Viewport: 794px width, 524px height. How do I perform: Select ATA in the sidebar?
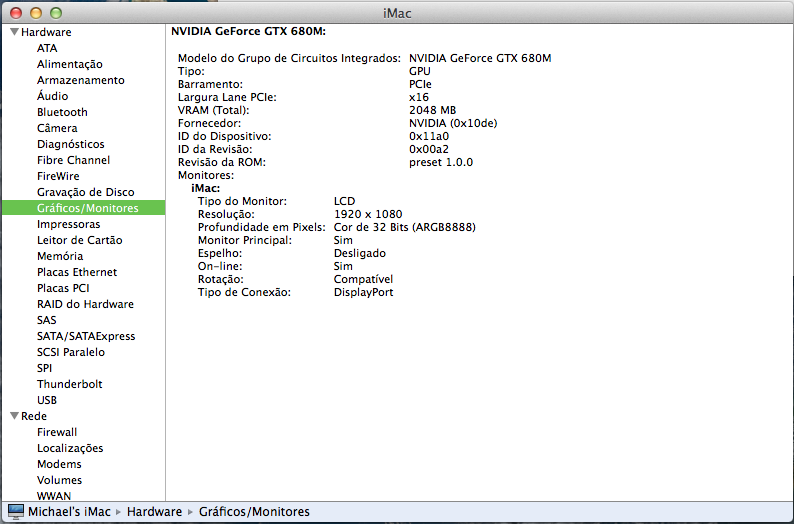click(x=47, y=48)
